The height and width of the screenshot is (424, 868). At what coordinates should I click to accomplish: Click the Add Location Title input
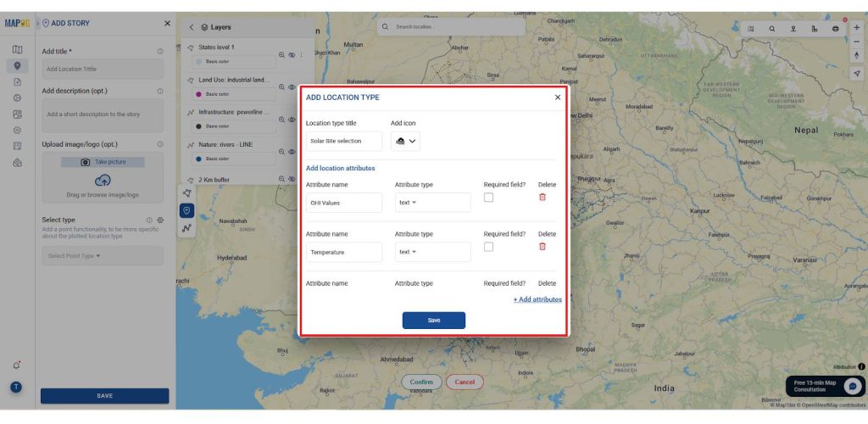[x=103, y=70]
